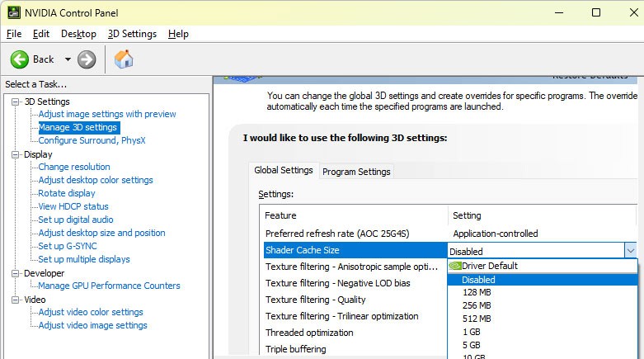Select the Global Settings tab
644x359 pixels.
coord(284,170)
